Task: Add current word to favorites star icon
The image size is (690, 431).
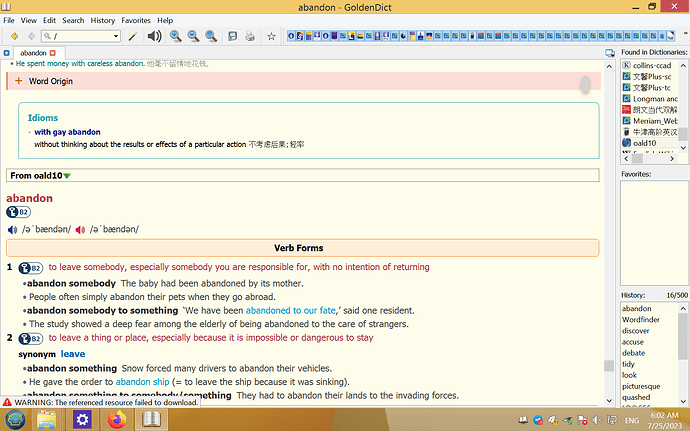Action: tap(272, 37)
